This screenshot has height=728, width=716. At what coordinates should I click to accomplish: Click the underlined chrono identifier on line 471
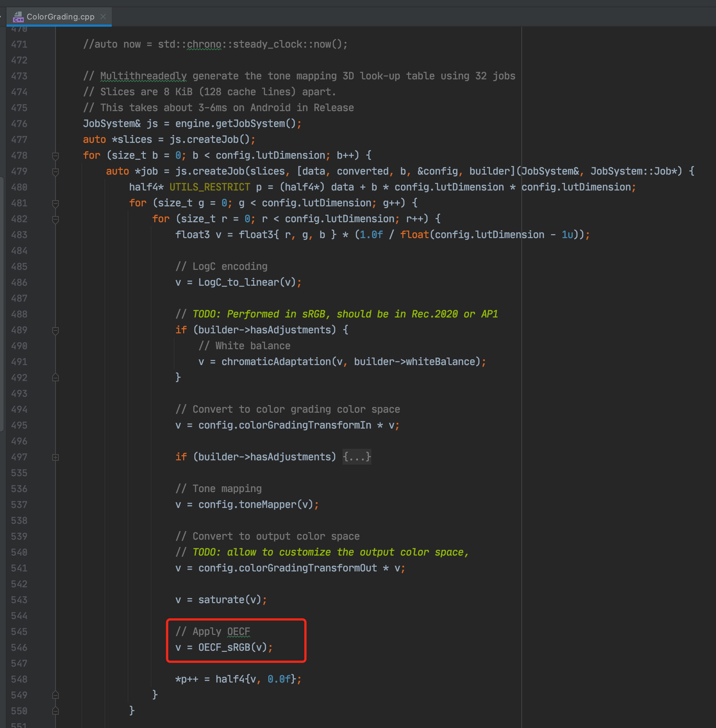pyautogui.click(x=203, y=44)
